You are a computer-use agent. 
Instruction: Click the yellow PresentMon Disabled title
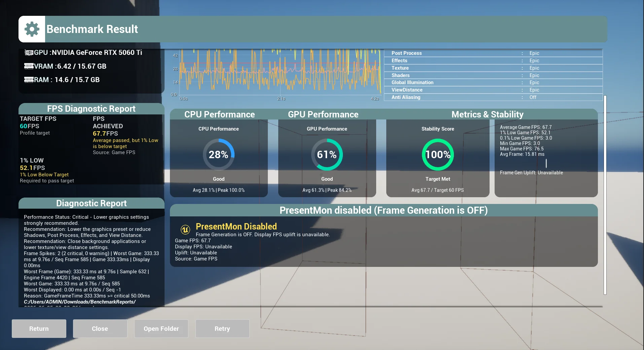coord(236,226)
